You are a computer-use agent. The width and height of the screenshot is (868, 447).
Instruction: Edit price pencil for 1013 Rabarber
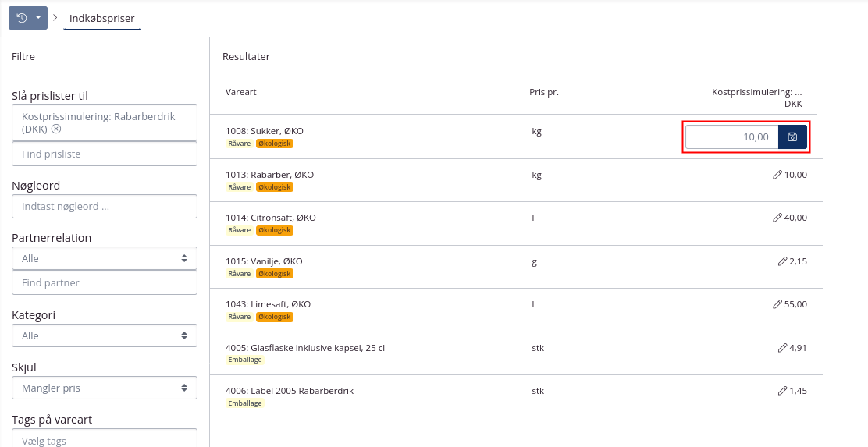click(777, 175)
